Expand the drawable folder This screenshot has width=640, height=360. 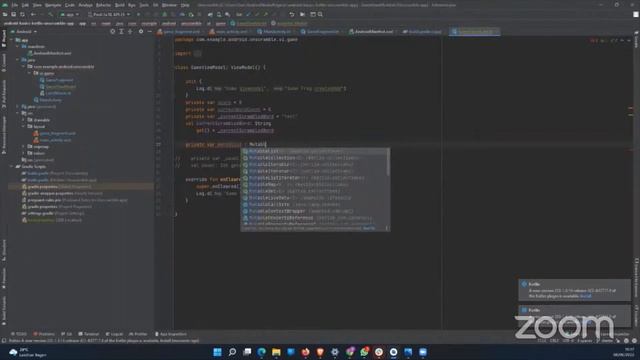point(24,120)
